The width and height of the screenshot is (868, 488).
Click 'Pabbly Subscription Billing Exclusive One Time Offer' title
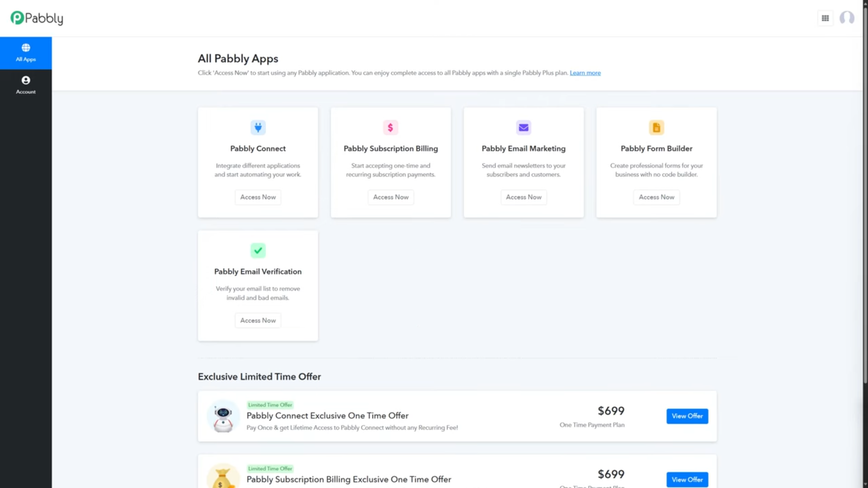coord(349,479)
